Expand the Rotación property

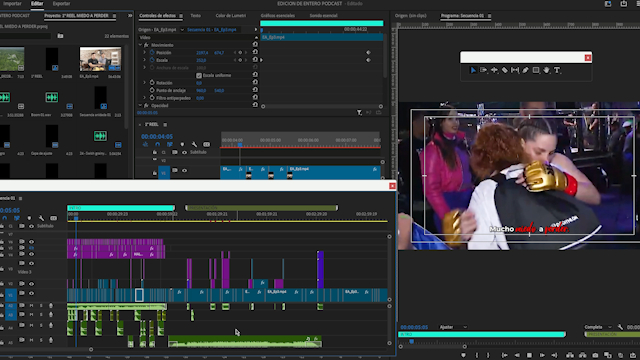pos(144,82)
